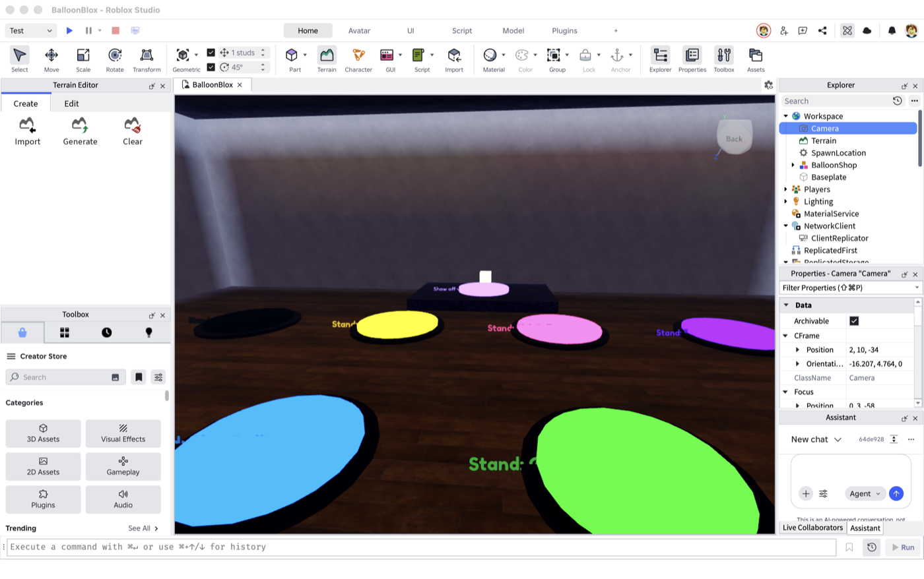Screen dimensions: 924x579
Task: Click the command bar input
Action: click(421, 547)
